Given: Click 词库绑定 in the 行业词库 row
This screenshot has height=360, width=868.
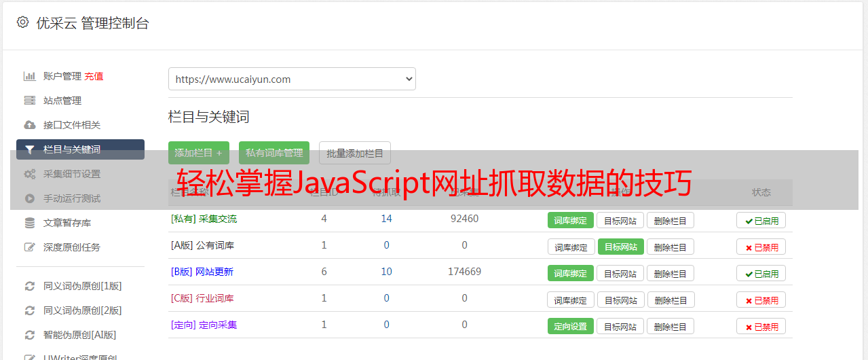Looking at the screenshot, I should 571,300.
